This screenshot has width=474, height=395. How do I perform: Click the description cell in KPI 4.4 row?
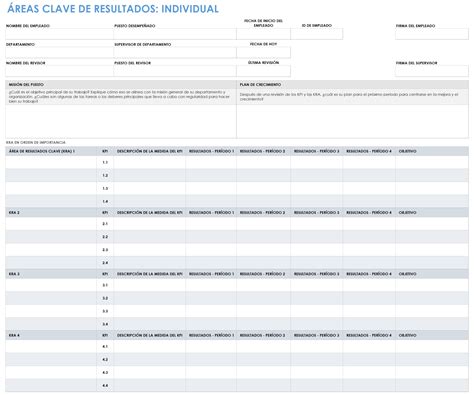[x=150, y=385]
